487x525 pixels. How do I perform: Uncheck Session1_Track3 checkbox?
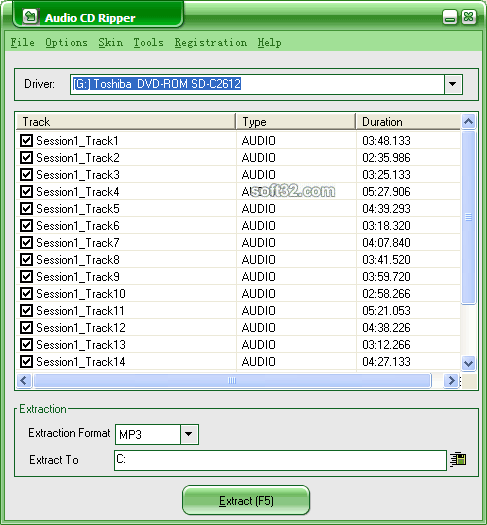tap(26, 174)
